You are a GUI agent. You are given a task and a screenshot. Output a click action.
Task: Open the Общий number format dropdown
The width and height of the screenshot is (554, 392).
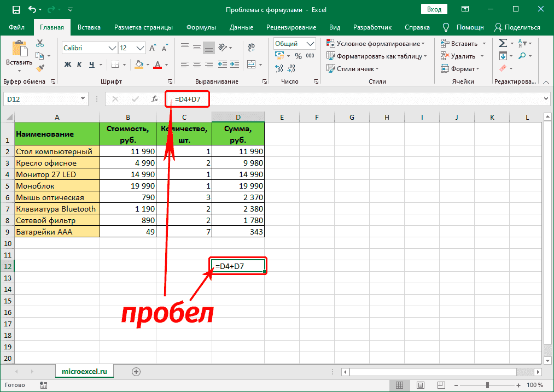[294, 43]
